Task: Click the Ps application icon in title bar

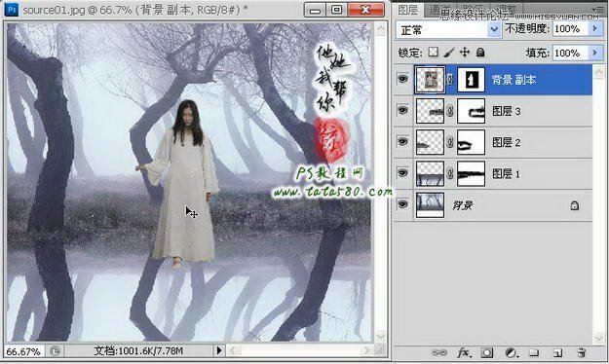Action: tap(12, 10)
